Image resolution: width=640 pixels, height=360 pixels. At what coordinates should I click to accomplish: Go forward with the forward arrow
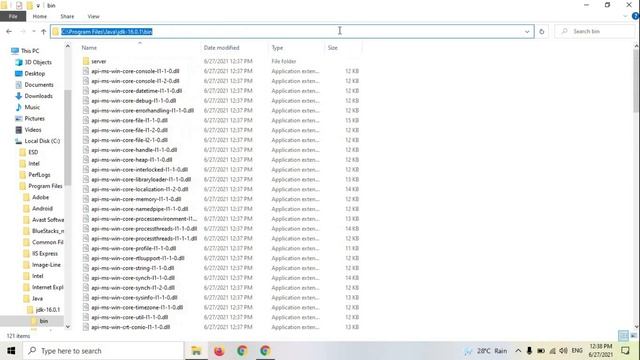[x=23, y=31]
